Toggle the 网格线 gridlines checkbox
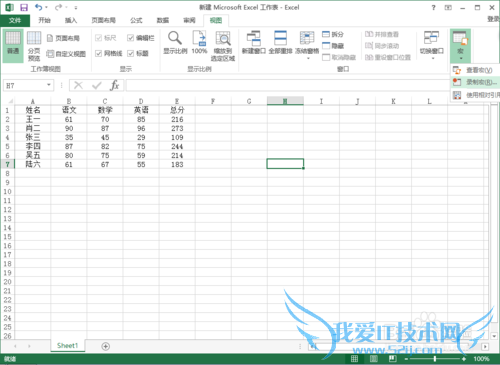Screen dimensions: 500x365 click(98, 53)
